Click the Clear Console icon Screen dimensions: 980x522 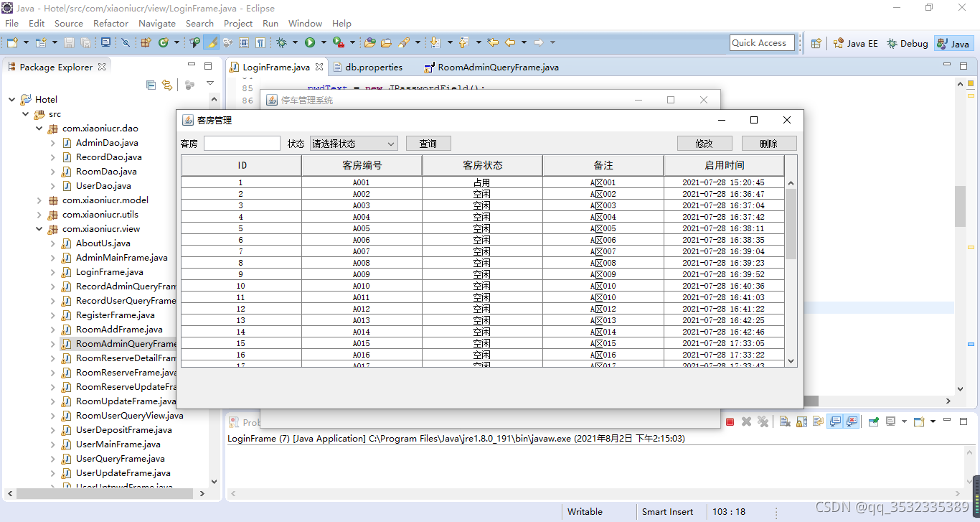point(785,421)
